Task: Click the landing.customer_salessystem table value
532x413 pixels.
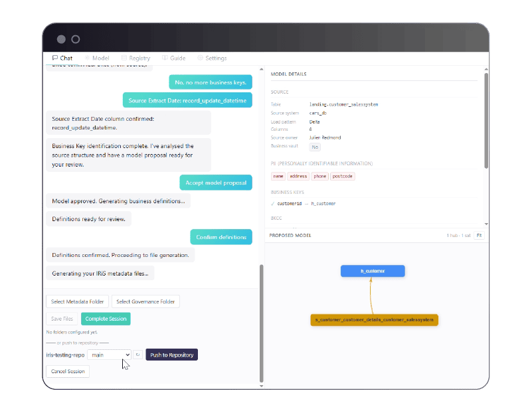Action: (343, 104)
